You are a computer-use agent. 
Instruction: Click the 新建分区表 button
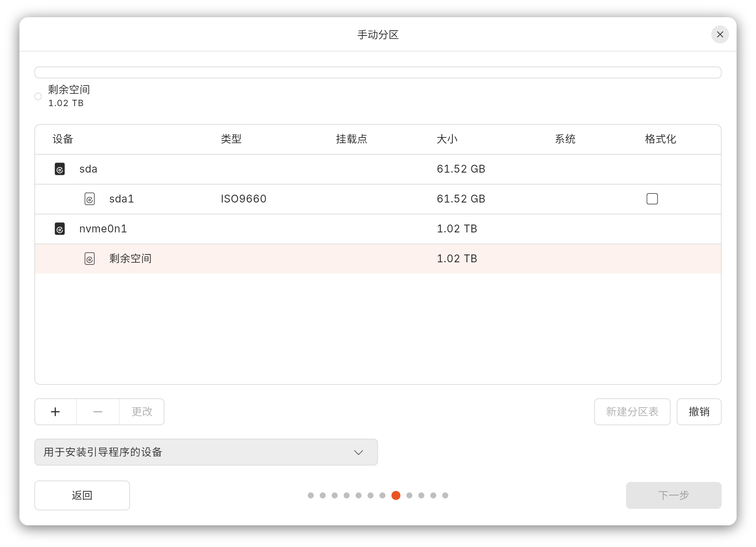pyautogui.click(x=632, y=412)
